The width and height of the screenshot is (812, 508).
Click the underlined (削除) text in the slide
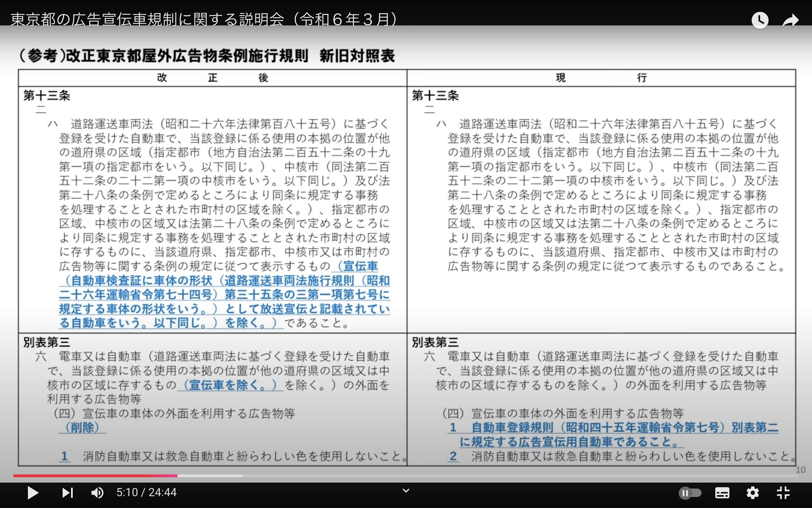[x=82, y=428]
